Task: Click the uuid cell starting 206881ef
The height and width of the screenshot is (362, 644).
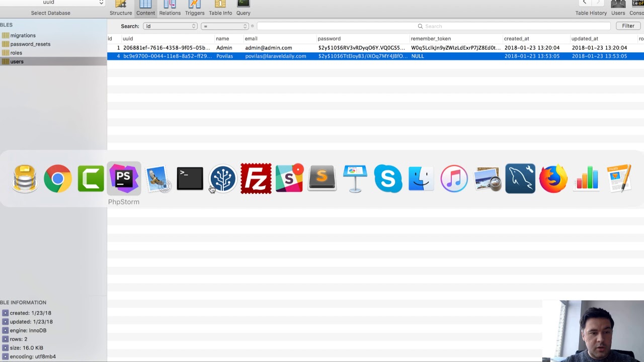Action: pos(167,48)
